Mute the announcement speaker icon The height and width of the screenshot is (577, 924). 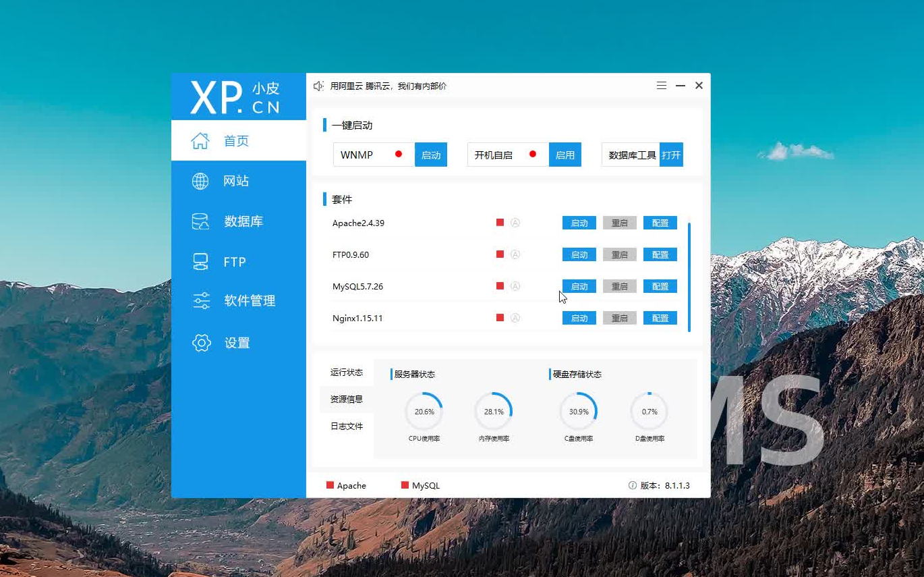click(x=318, y=85)
